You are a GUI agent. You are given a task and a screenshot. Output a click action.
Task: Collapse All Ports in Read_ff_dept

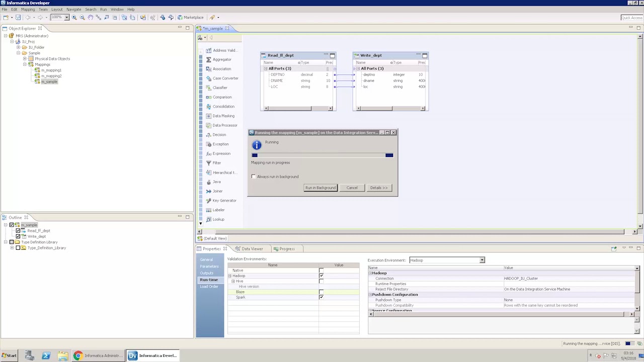(265, 68)
